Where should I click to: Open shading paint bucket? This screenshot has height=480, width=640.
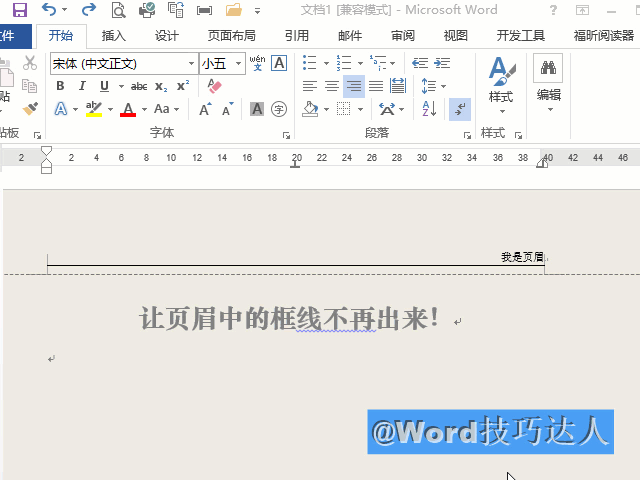(x=310, y=109)
